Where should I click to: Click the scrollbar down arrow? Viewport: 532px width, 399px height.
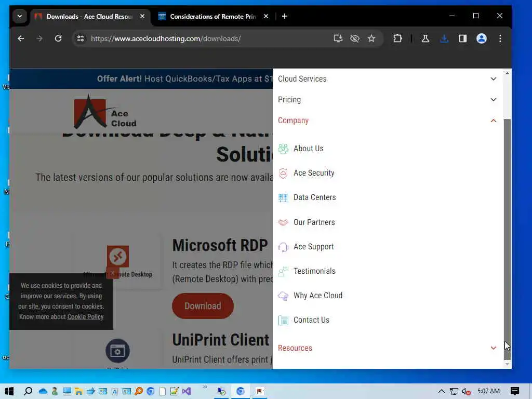pyautogui.click(x=507, y=364)
